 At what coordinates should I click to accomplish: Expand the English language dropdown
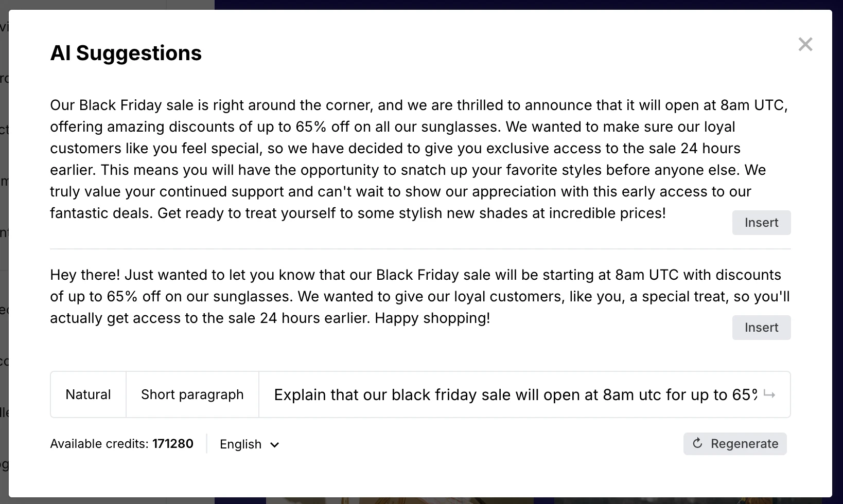pyautogui.click(x=249, y=444)
